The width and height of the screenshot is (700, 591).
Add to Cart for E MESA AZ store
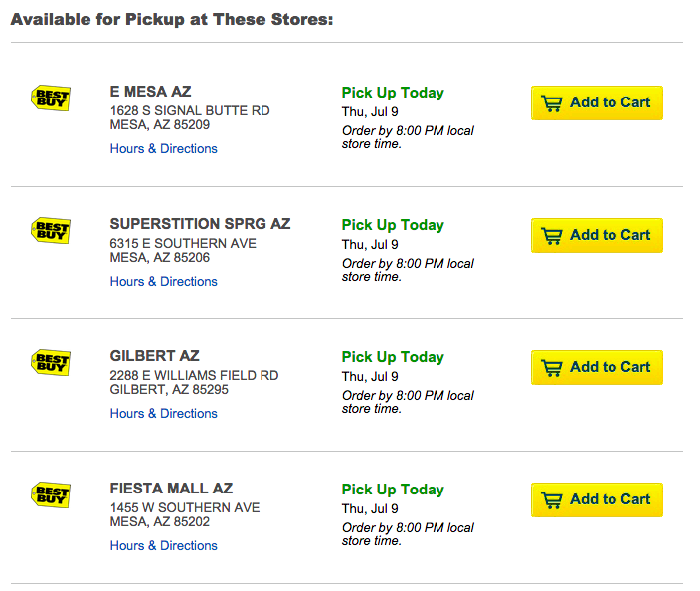(x=597, y=102)
